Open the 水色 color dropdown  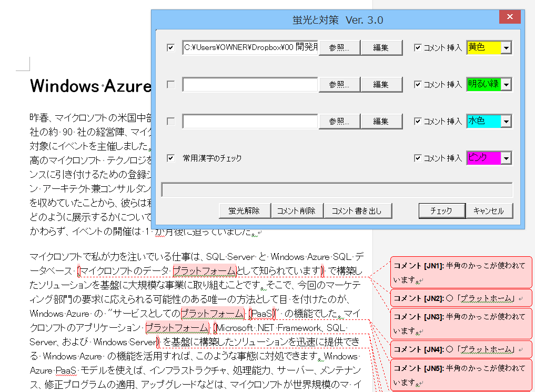pyautogui.click(x=506, y=122)
